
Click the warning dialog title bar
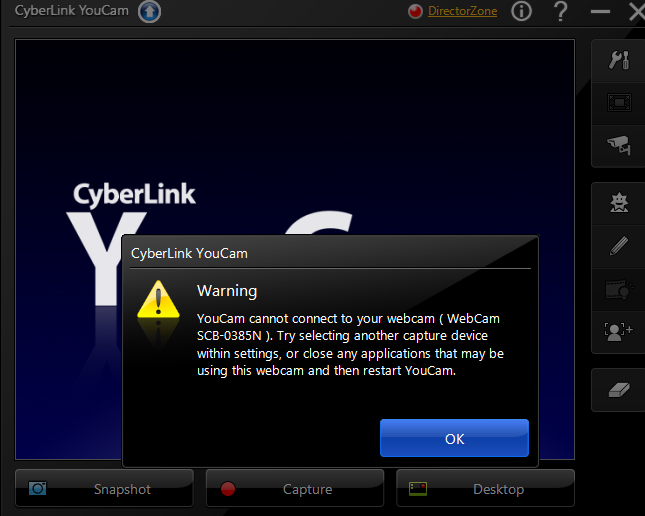click(x=330, y=253)
